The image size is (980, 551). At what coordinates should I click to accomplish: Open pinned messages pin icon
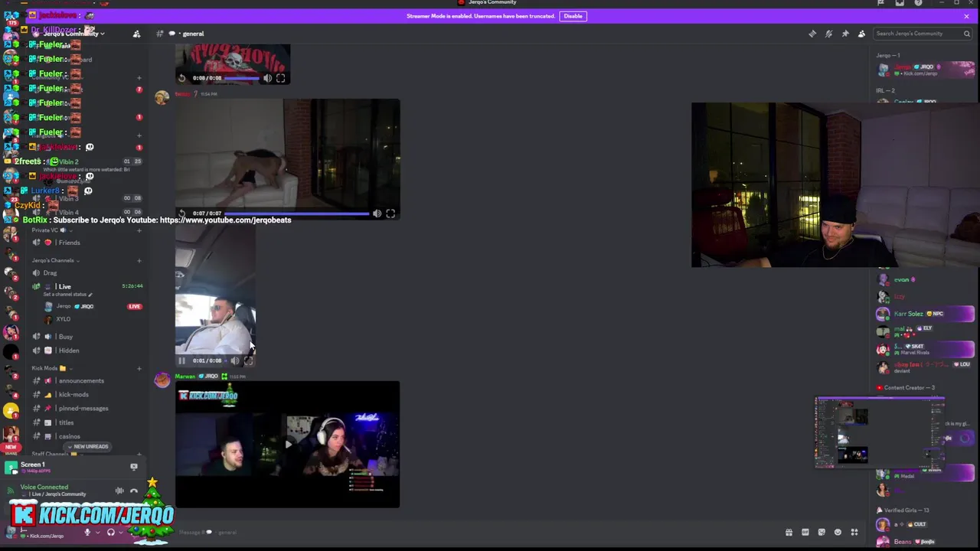click(845, 34)
